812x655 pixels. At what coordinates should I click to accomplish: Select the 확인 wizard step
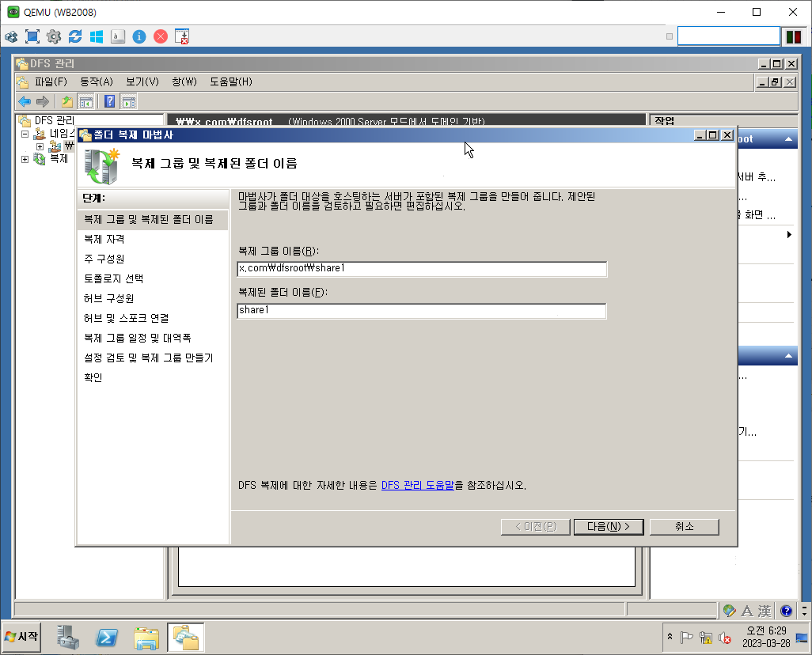coord(93,377)
